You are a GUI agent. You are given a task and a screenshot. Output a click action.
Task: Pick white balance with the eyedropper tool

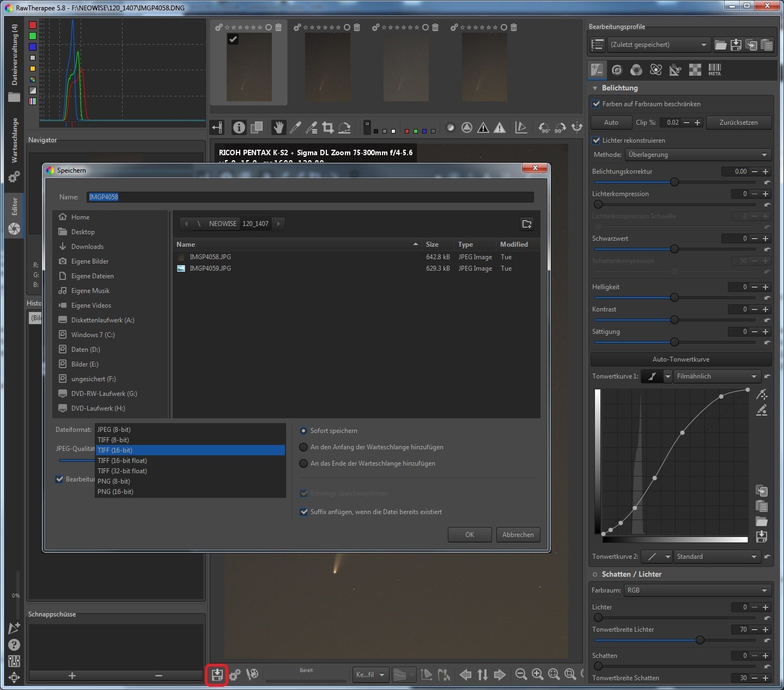[x=295, y=127]
